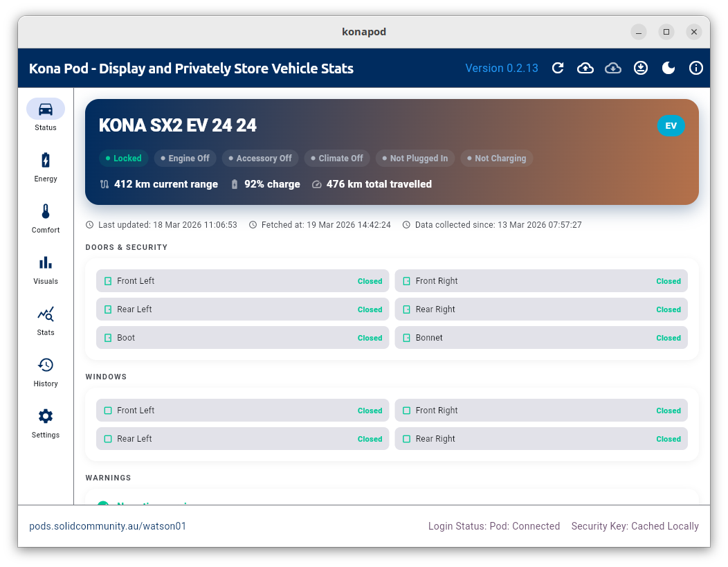Download data locally via circle-download icon
728x567 pixels.
pyautogui.click(x=641, y=68)
